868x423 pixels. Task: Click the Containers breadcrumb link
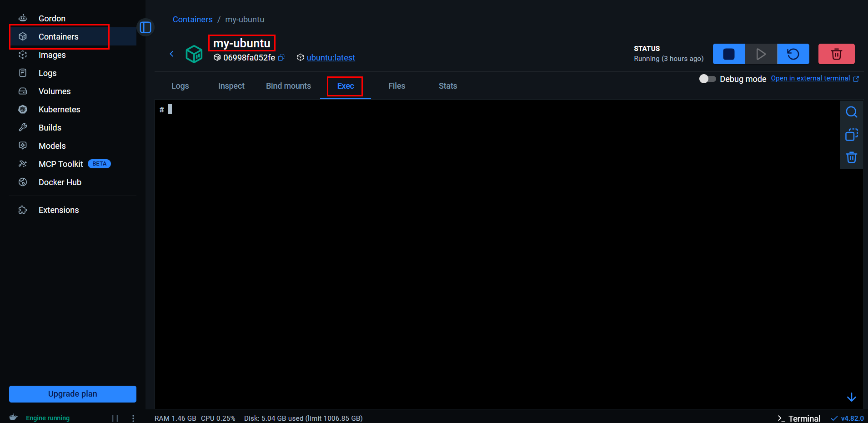pyautogui.click(x=192, y=20)
